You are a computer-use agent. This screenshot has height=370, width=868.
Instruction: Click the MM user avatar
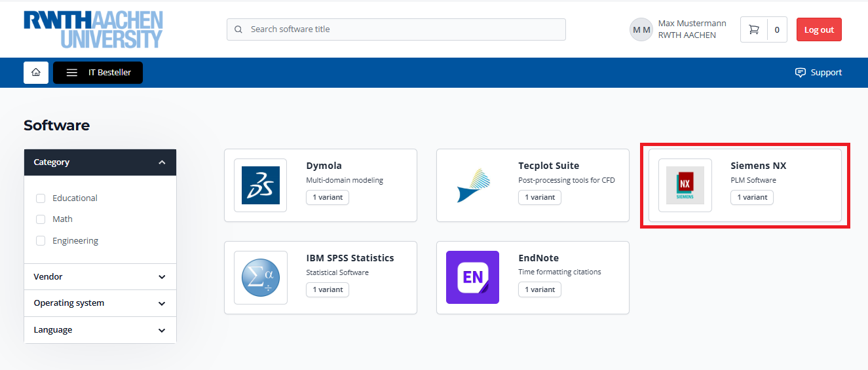[641, 29]
